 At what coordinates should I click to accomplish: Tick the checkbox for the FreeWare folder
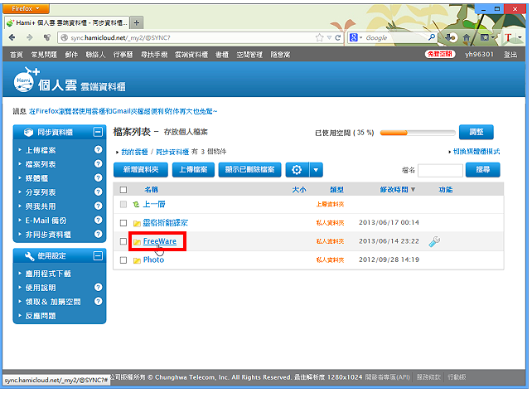(x=123, y=241)
